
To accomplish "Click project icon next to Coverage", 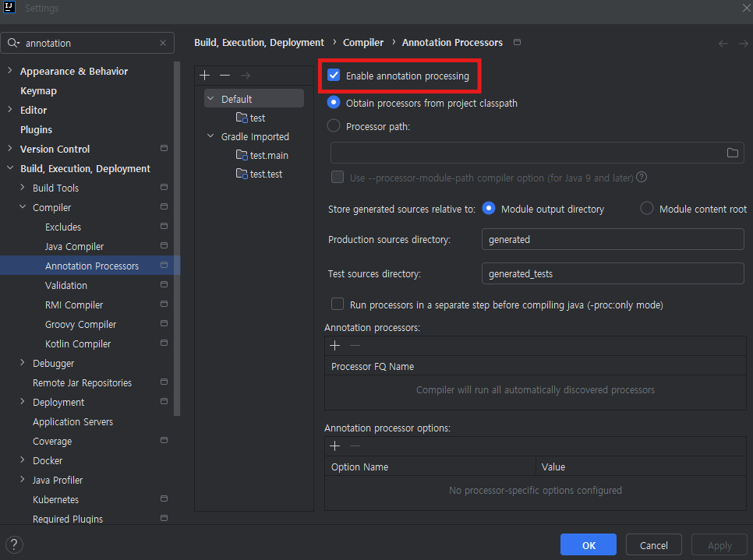I will pos(164,441).
